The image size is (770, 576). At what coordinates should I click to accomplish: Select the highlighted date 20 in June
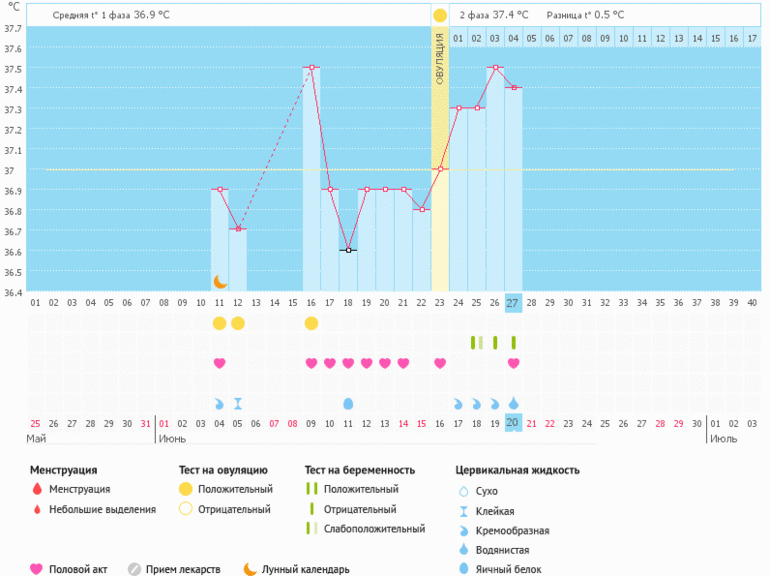[x=513, y=422]
